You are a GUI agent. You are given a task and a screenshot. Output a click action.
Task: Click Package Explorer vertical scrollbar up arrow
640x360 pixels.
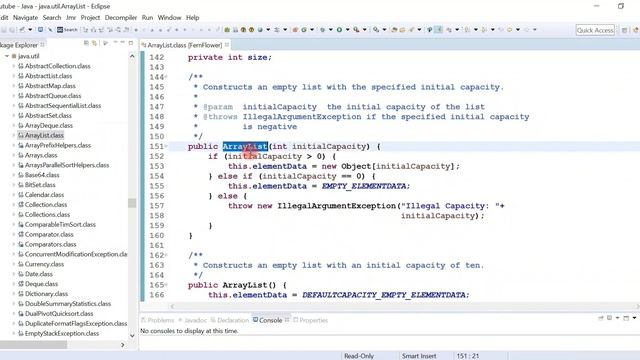132,56
